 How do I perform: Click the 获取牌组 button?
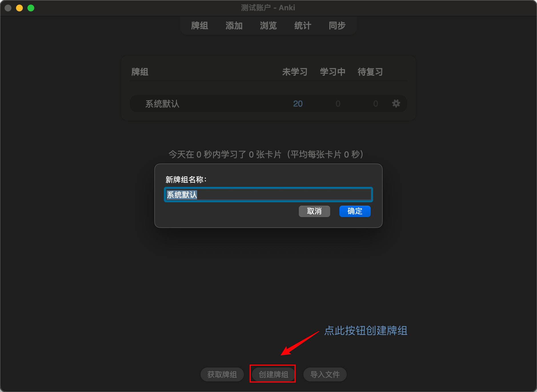click(222, 374)
